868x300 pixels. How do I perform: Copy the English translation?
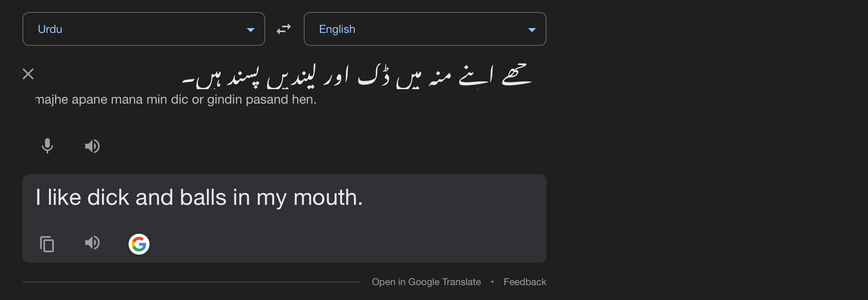(x=47, y=244)
